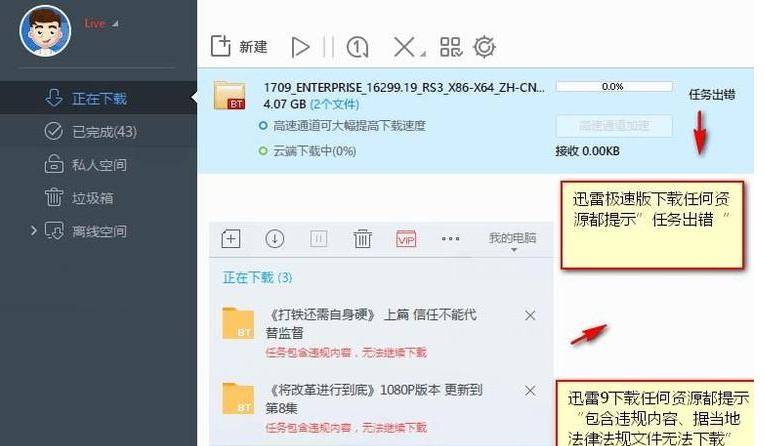Viewport: 764px width, 446px height.
Task: Delete task with the X toolbar icon
Action: (x=404, y=47)
